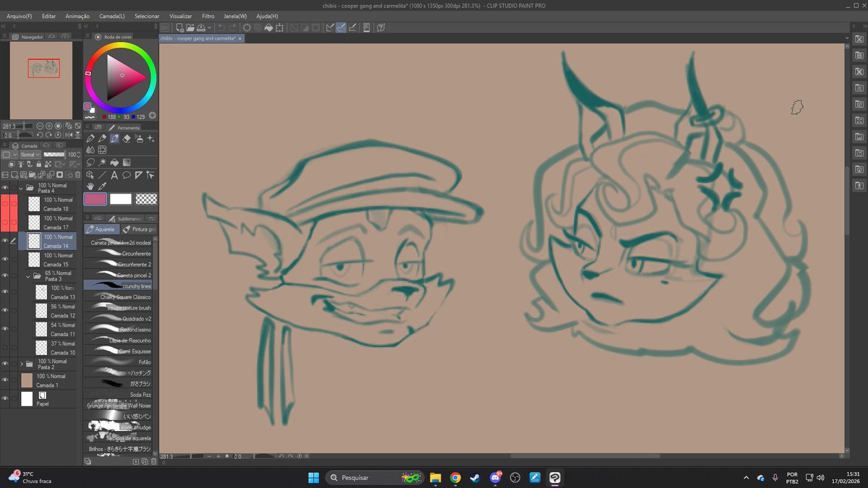The height and width of the screenshot is (488, 868).
Task: Open Steam from the Windows taskbar
Action: point(475,477)
